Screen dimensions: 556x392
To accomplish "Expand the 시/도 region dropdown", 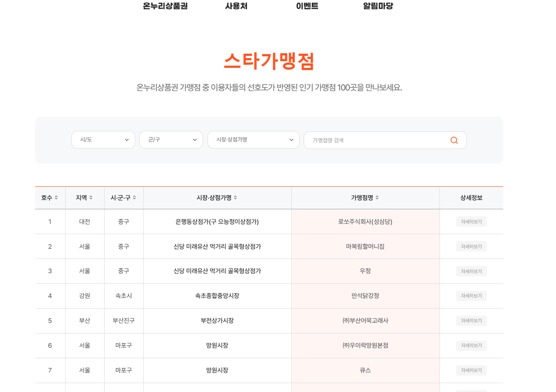I will pyautogui.click(x=103, y=139).
